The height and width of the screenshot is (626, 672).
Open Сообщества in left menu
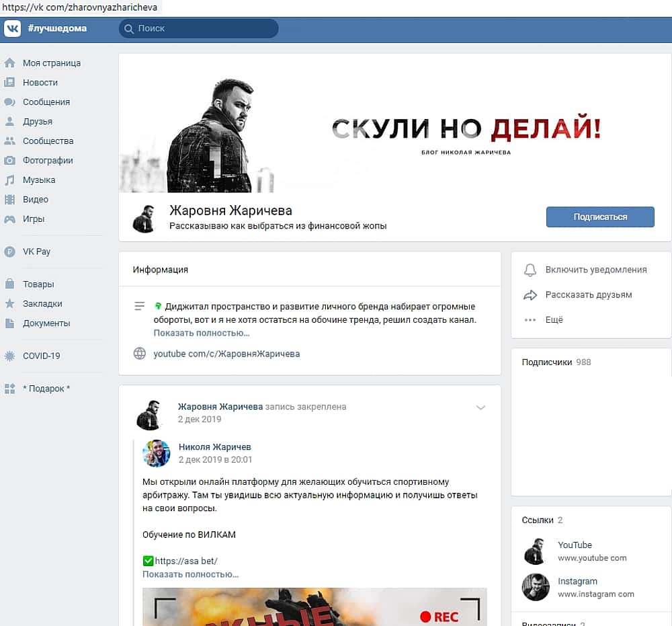(48, 141)
